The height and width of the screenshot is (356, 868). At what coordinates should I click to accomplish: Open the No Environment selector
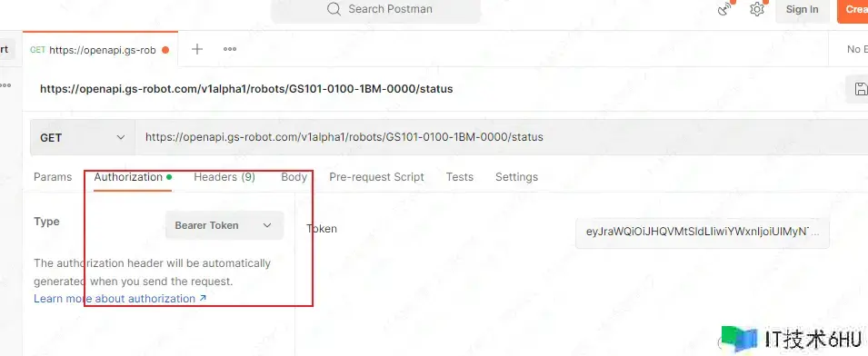857,49
